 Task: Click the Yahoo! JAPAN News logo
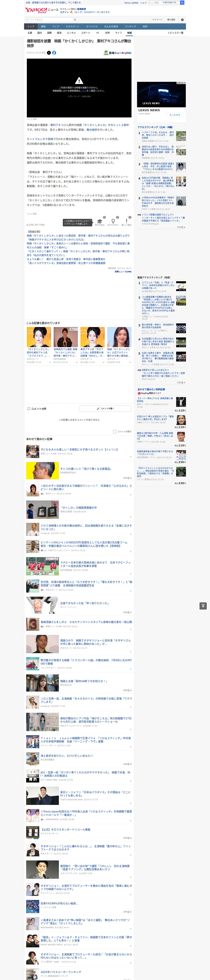[42, 10]
